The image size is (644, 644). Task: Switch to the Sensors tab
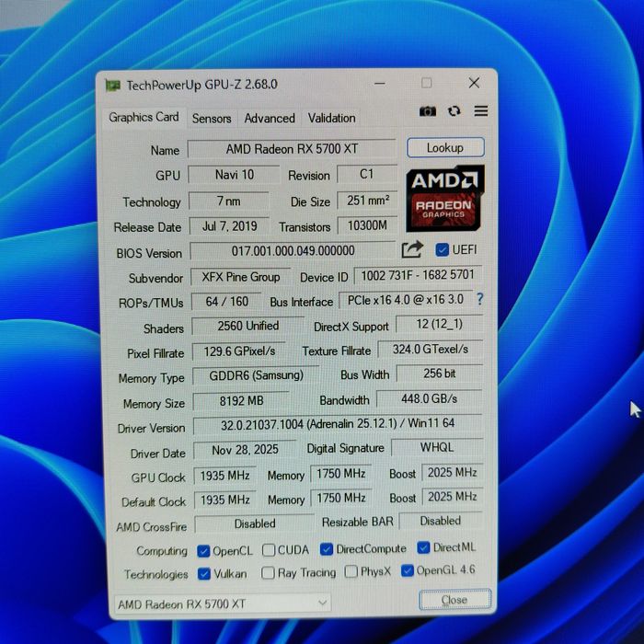(212, 119)
